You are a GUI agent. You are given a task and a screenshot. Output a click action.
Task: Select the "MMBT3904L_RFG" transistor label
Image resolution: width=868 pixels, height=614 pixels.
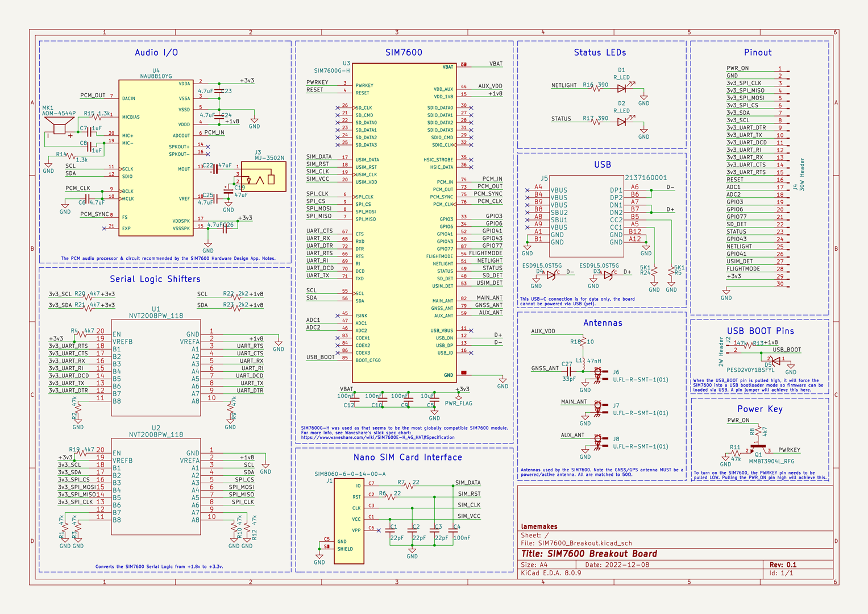pos(771,461)
